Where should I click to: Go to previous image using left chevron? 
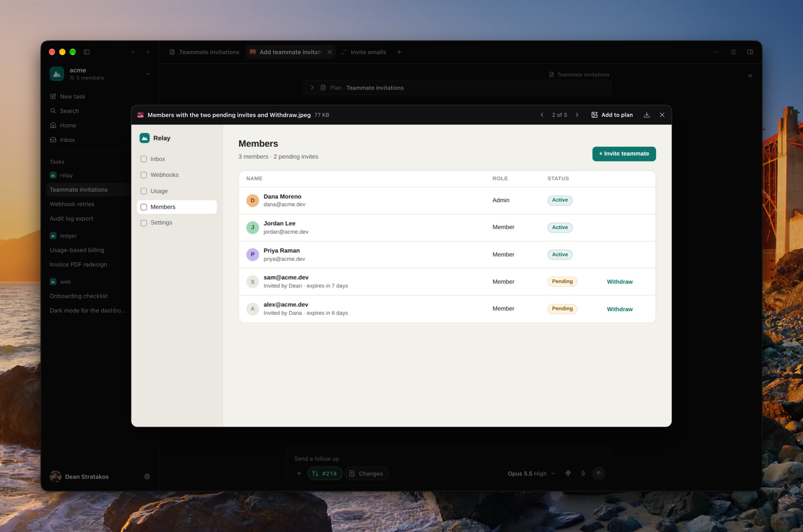[542, 115]
